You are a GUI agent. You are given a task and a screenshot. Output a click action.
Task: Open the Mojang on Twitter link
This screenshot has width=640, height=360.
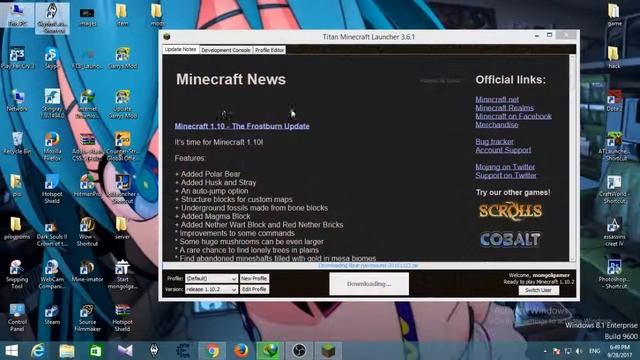pos(505,167)
